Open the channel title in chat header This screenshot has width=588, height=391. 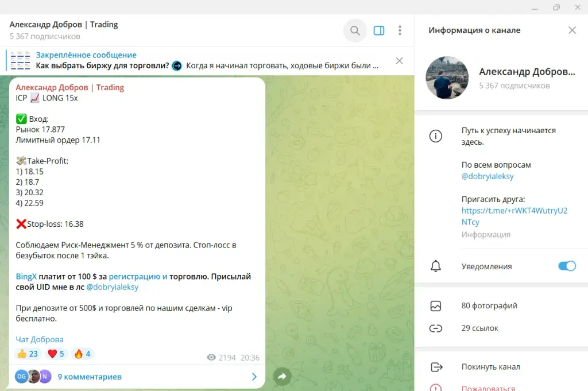click(x=63, y=24)
